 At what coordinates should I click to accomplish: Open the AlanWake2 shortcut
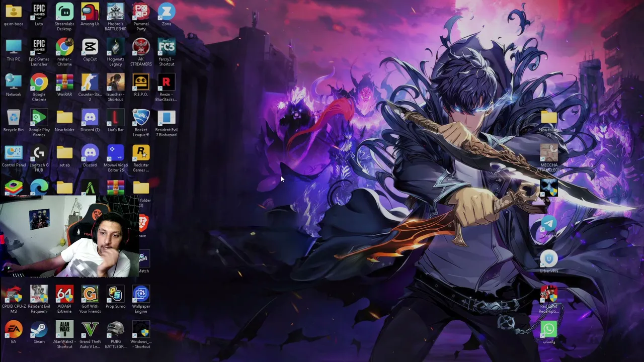(64, 335)
